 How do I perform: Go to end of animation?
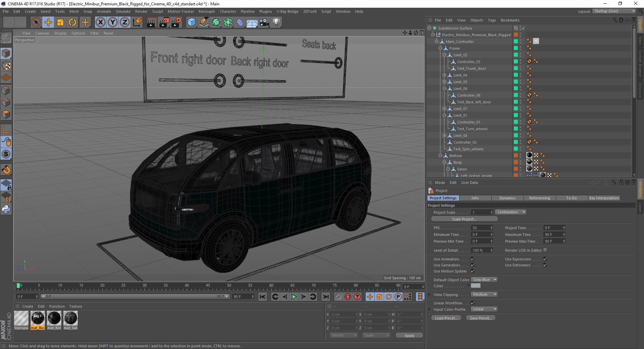(x=325, y=297)
